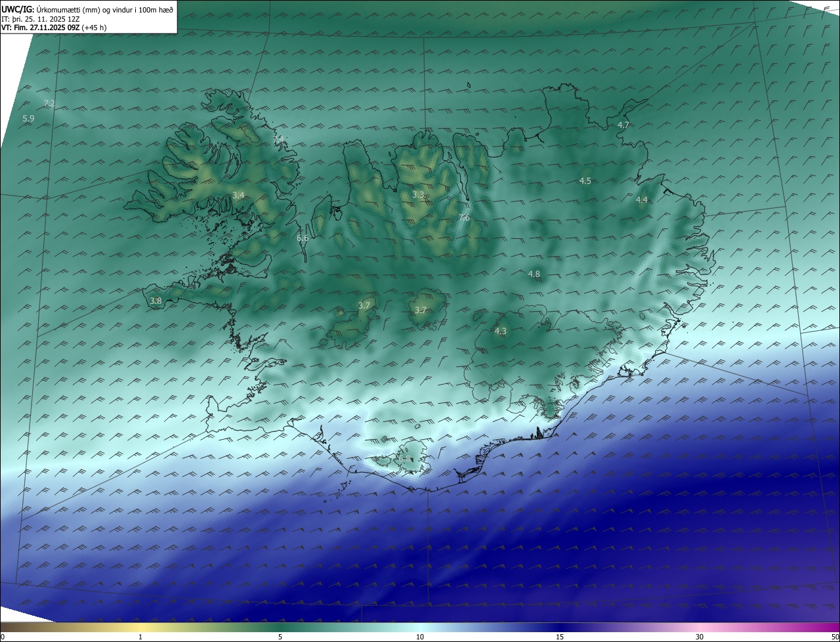The height and width of the screenshot is (642, 840).
Task: Click the 3.3 value label in north Iceland
Action: pos(418,195)
